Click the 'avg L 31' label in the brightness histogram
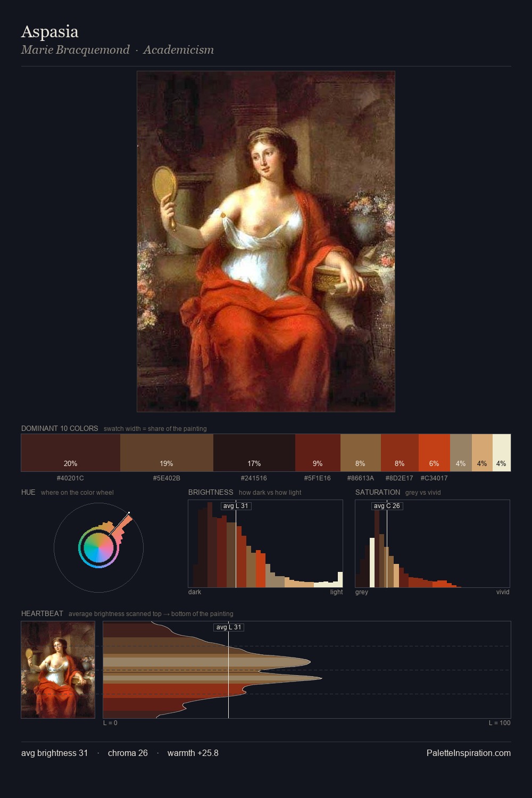 point(236,506)
